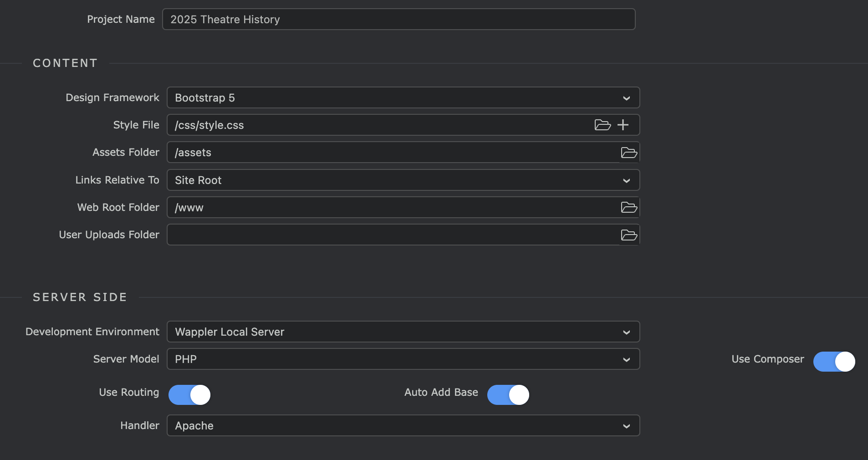
Task: Open the Development Environment dropdown
Action: point(403,332)
